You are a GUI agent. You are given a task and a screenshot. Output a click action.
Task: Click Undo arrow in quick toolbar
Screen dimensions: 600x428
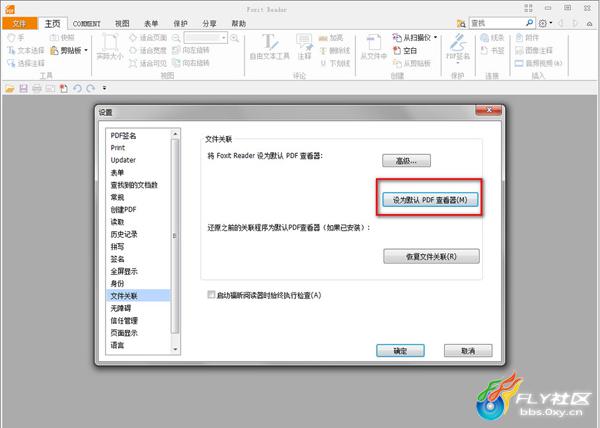[77, 89]
